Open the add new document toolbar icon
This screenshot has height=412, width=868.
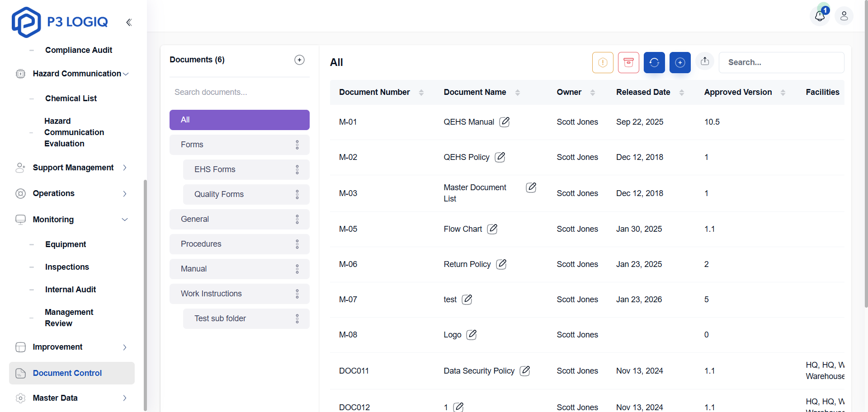(x=680, y=62)
